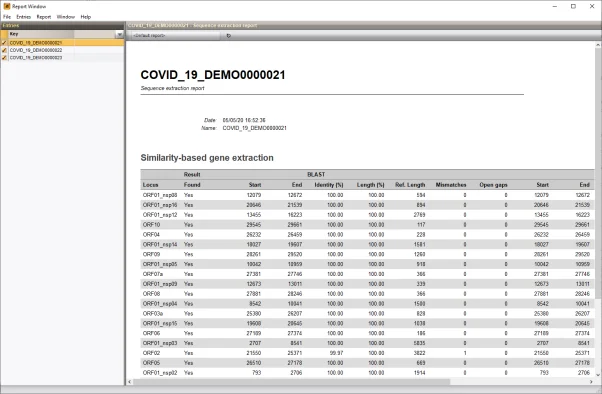Click the horizontal scrollbar thumb

[292, 382]
